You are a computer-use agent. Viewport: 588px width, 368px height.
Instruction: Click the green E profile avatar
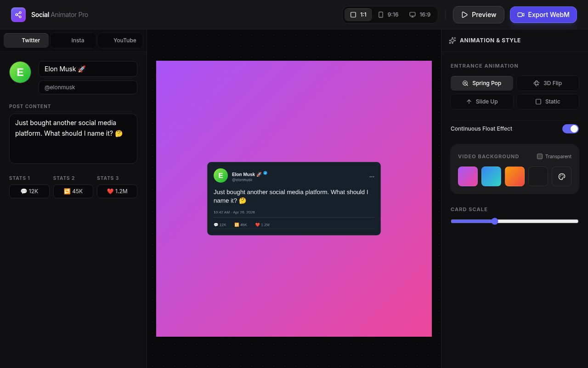pyautogui.click(x=20, y=72)
